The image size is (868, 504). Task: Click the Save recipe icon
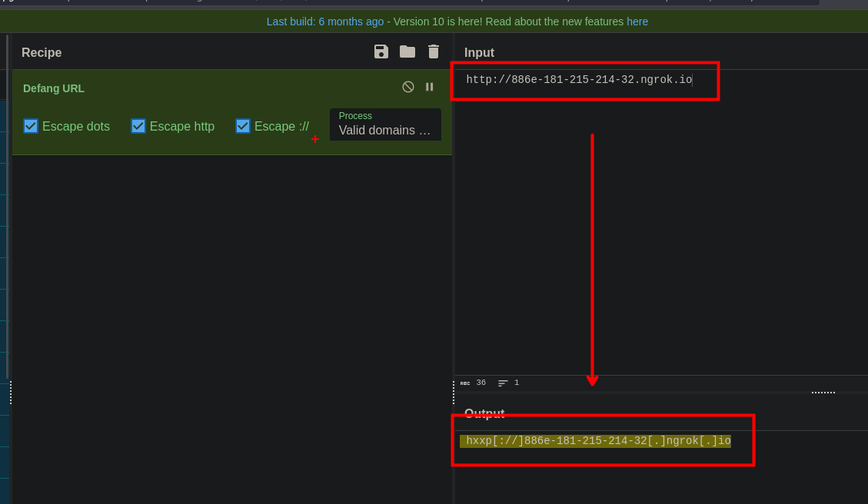(x=381, y=51)
